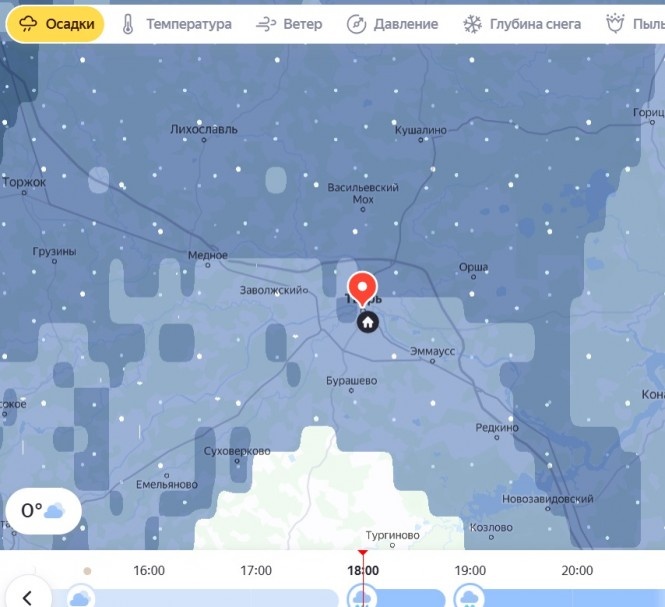Open the Давление pressure layer tab
This screenshot has height=607, width=665.
[392, 24]
